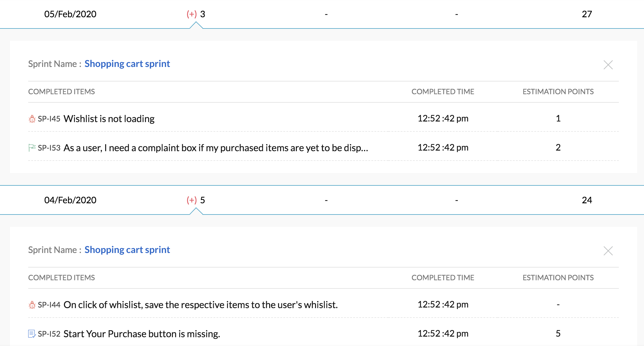Click the total value 27 in first row
The height and width of the screenshot is (346, 644).
point(587,14)
